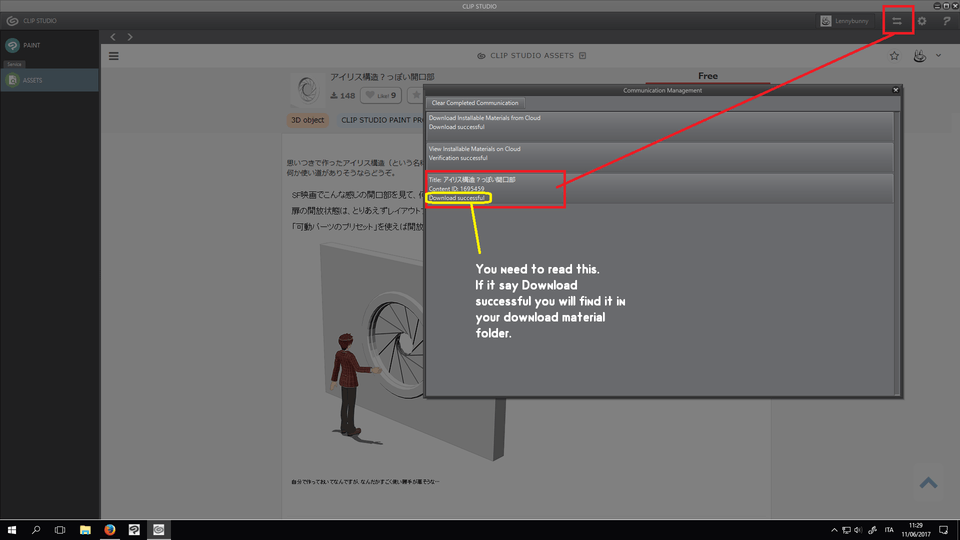Open the network tray icon

pos(846,530)
